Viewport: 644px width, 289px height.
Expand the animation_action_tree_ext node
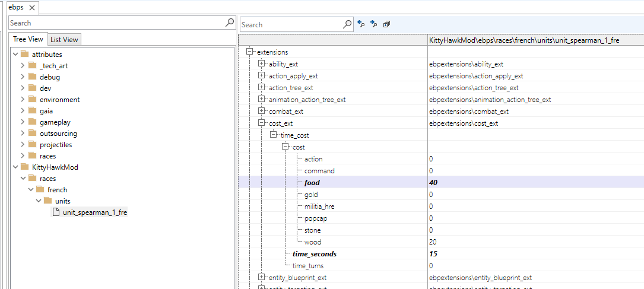261,99
